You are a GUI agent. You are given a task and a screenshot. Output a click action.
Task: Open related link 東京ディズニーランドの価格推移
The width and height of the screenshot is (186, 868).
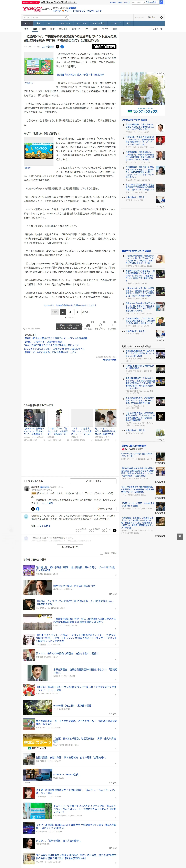[55, 338]
